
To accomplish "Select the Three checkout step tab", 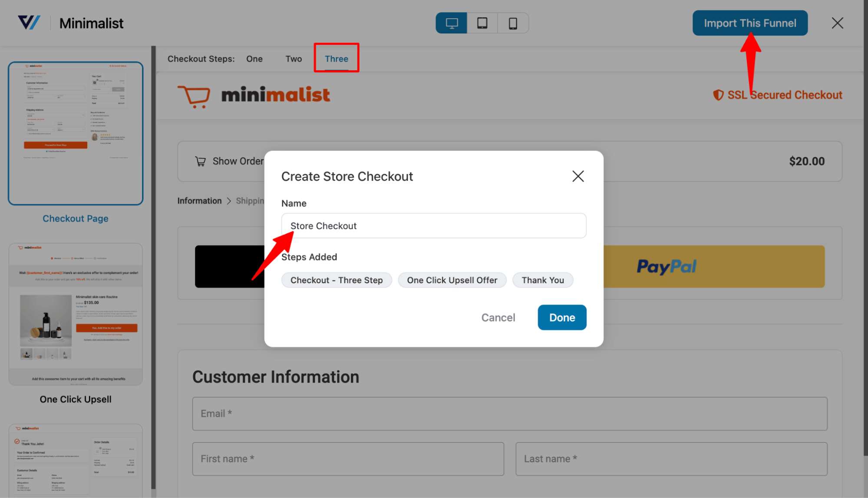I will 336,59.
